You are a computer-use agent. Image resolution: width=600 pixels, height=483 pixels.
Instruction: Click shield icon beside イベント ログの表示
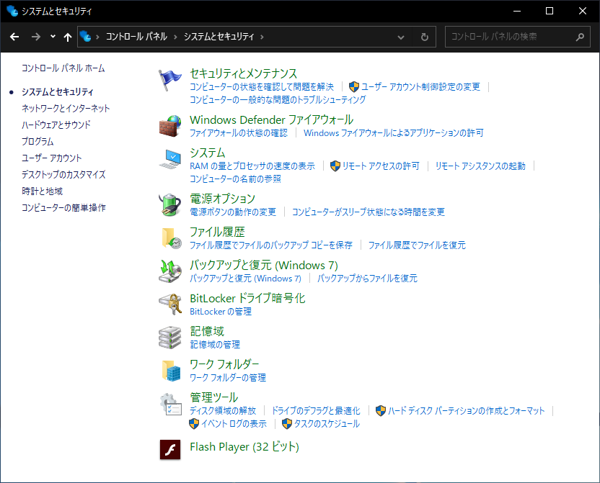tap(194, 424)
